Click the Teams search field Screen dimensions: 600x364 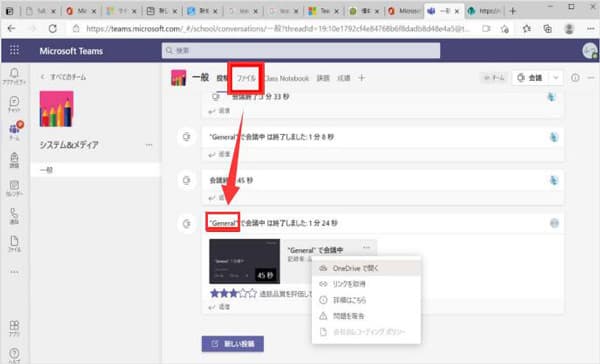pyautogui.click(x=301, y=51)
